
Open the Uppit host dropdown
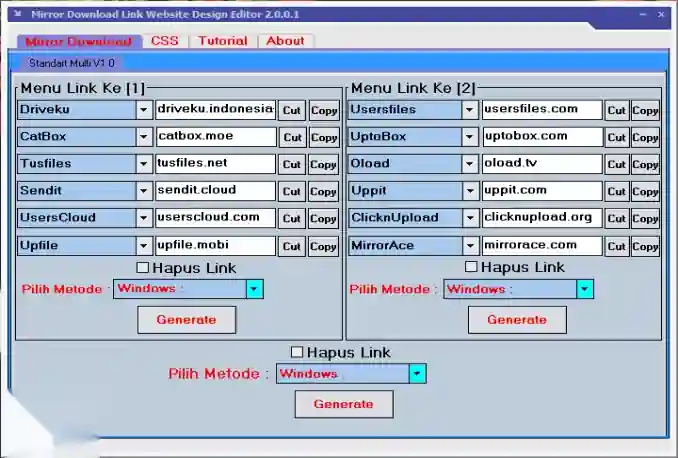[x=470, y=191]
